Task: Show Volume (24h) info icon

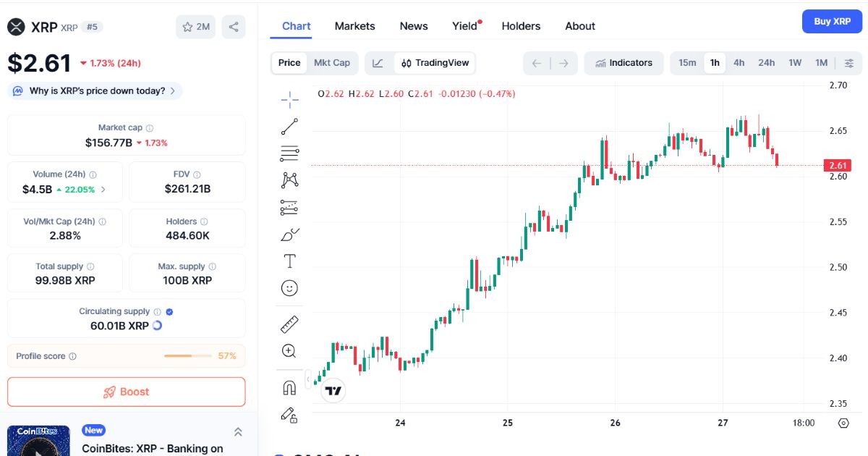Action: coord(93,174)
